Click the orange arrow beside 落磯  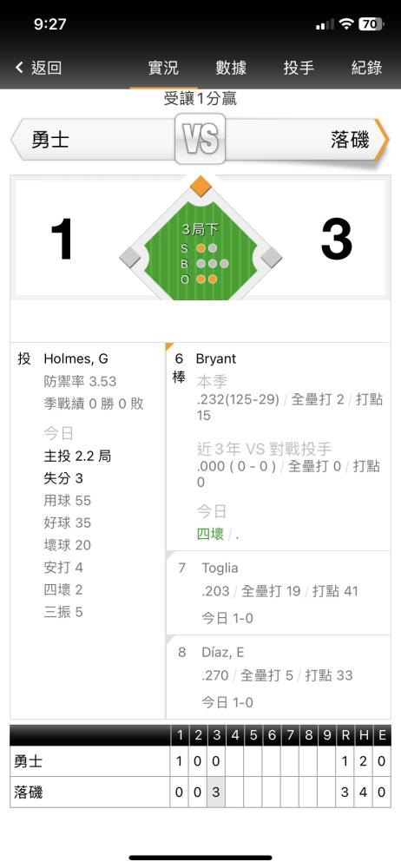(x=380, y=140)
